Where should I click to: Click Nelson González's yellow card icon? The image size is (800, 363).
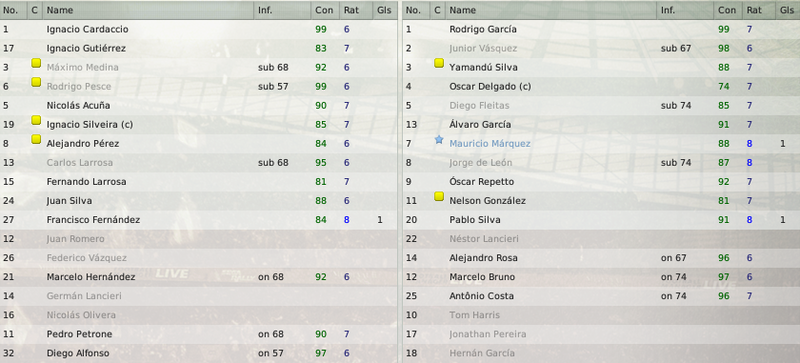439,197
